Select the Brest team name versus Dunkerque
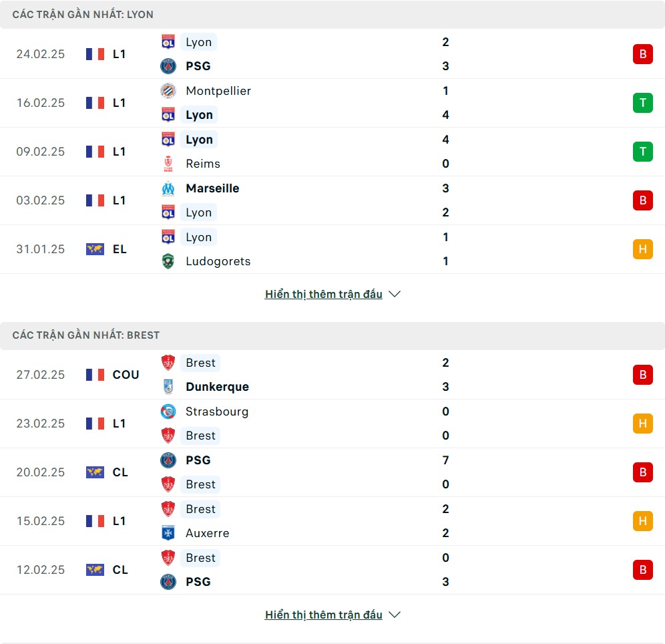 click(200, 363)
